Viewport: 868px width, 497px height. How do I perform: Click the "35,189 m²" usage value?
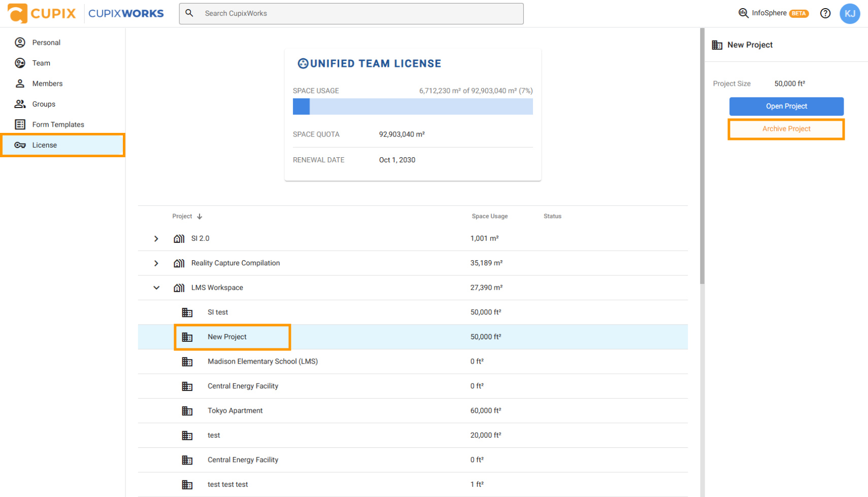tap(486, 263)
